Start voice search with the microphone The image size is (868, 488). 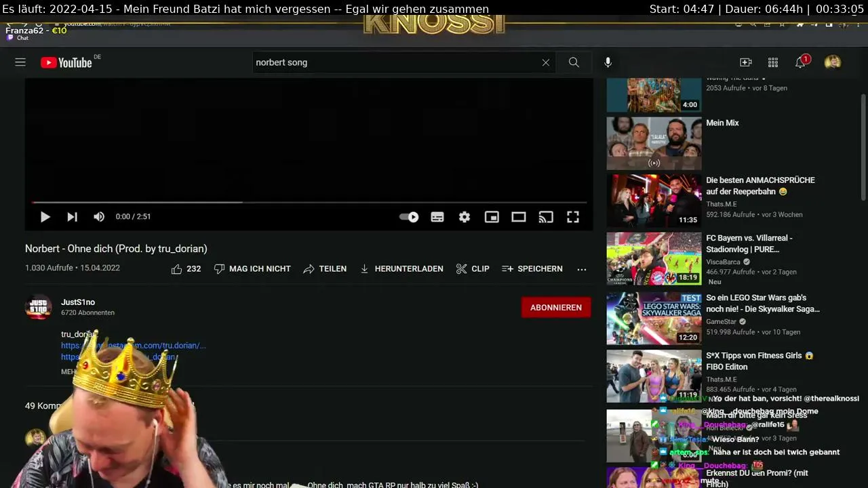click(608, 62)
